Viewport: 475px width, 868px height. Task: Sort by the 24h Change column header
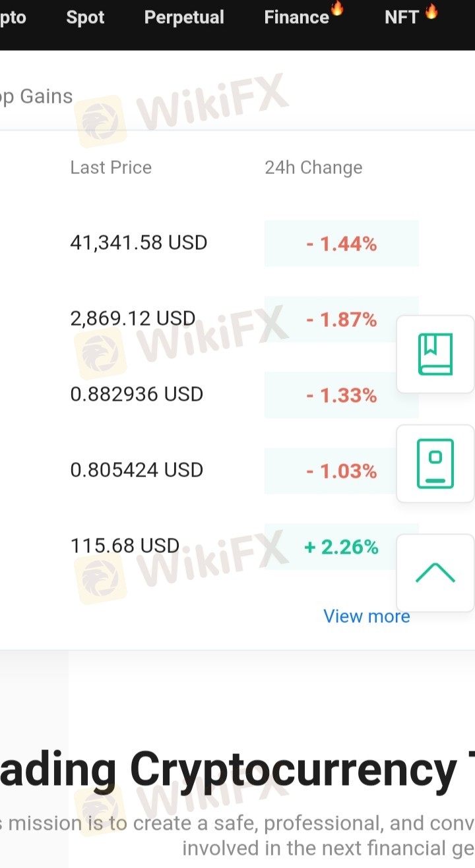[x=313, y=167]
